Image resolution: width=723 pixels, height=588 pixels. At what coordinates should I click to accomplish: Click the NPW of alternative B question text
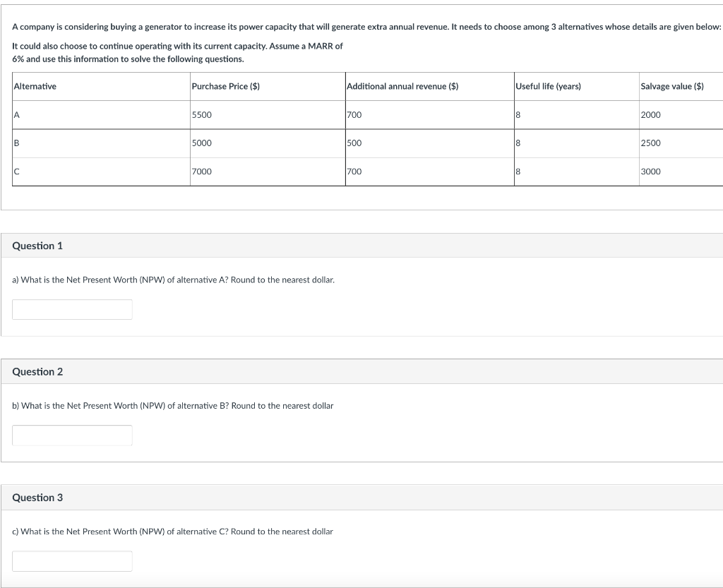tap(173, 405)
